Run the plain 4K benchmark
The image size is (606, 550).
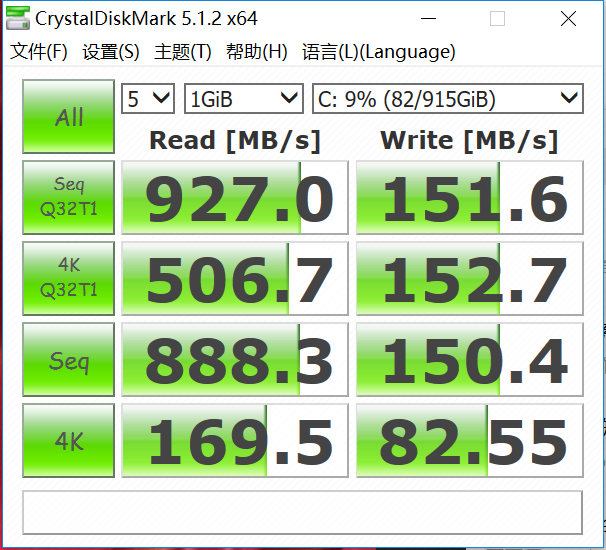click(69, 440)
